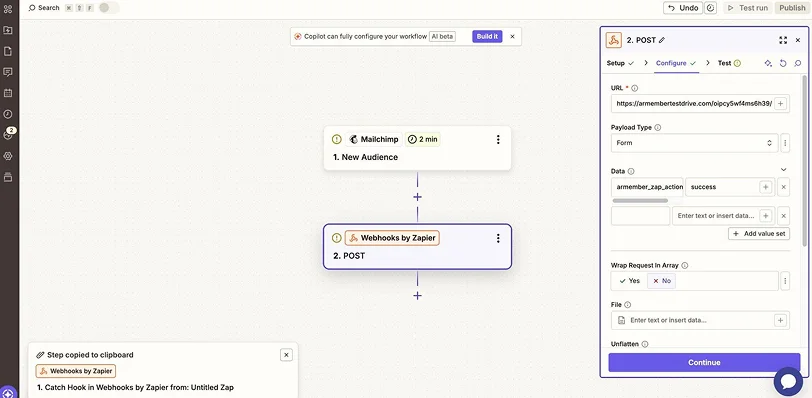Switch to the Setup tab

(x=620, y=63)
